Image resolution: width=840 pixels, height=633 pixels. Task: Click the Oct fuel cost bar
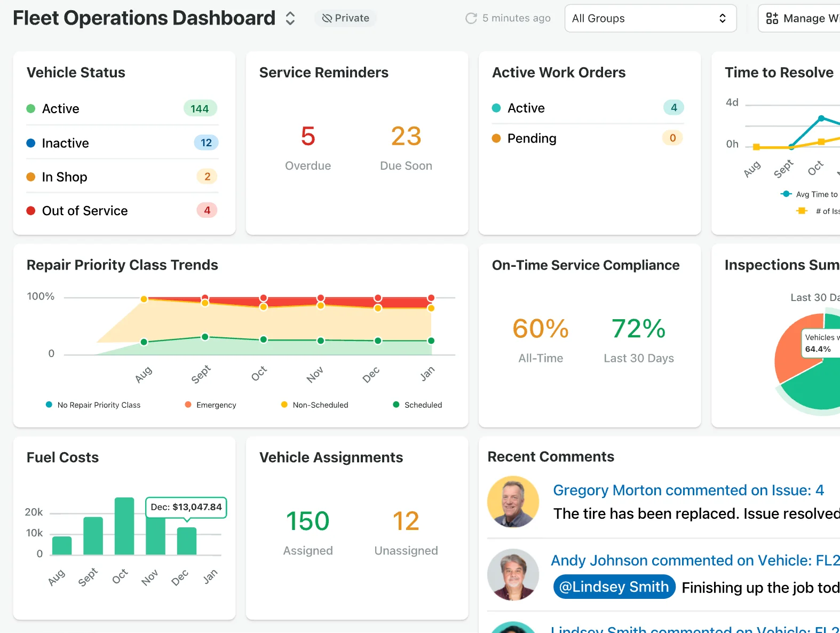click(124, 526)
